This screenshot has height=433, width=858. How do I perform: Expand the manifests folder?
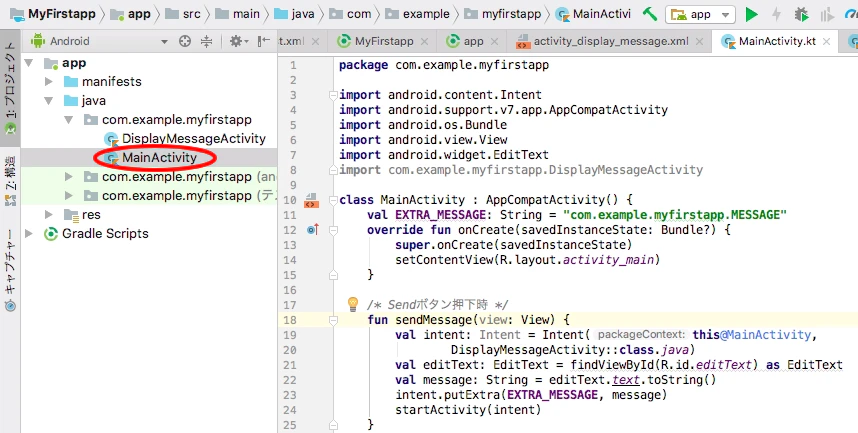(49, 82)
